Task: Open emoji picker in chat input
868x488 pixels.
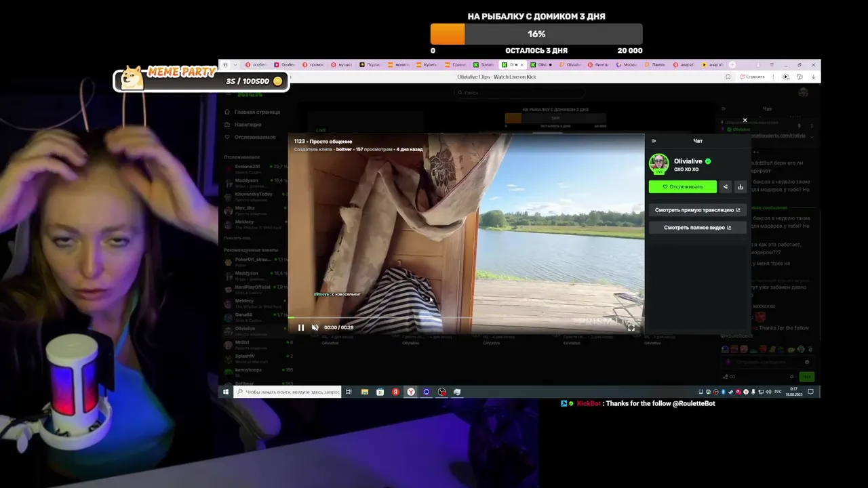Action: coord(808,362)
